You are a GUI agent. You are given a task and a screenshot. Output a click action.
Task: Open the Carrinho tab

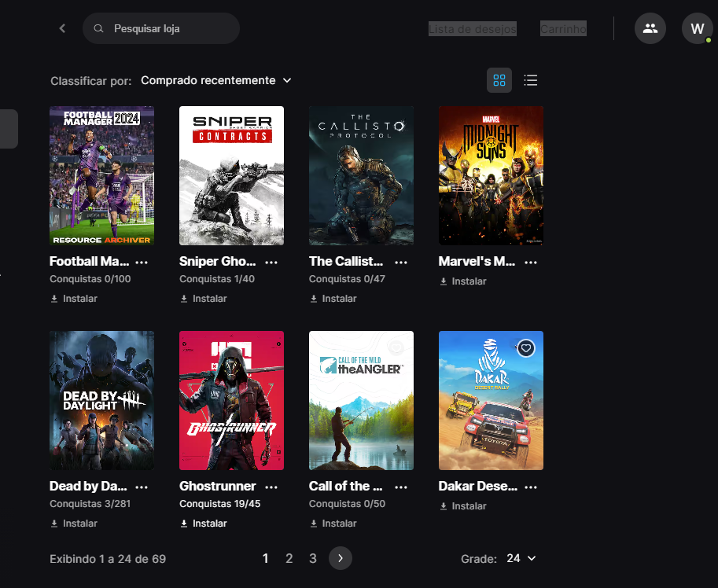pyautogui.click(x=563, y=29)
